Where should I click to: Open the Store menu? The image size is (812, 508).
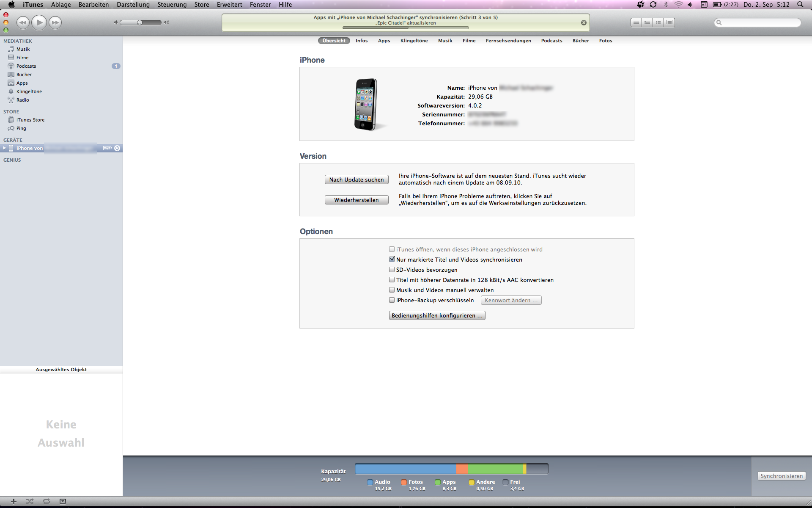[x=202, y=5]
